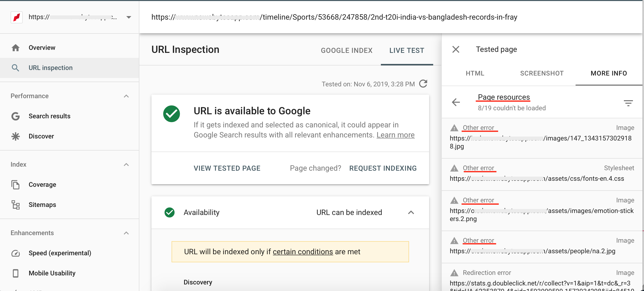
Task: Click the Speed (experimental) gauge icon
Action: pos(16,253)
